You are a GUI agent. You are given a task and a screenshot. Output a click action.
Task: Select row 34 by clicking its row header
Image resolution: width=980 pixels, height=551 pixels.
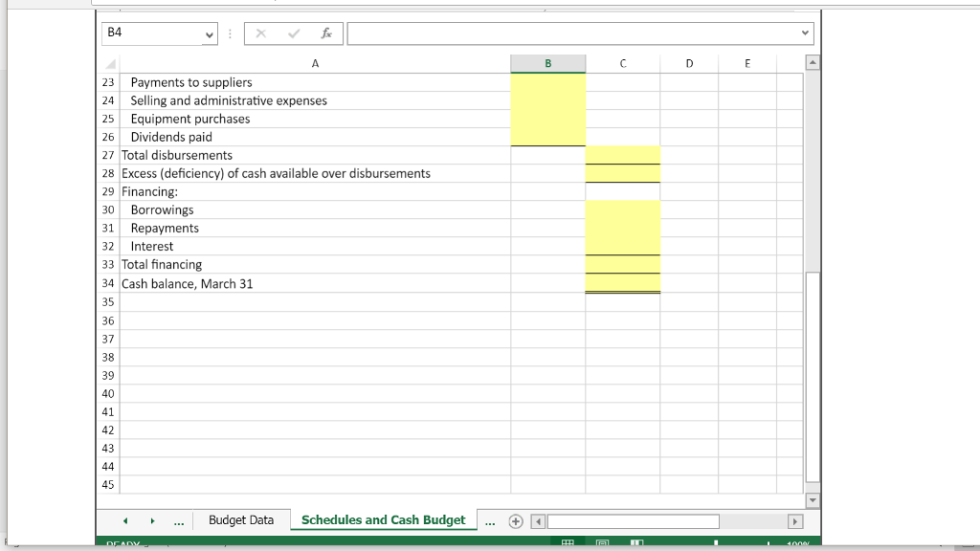[x=107, y=283]
